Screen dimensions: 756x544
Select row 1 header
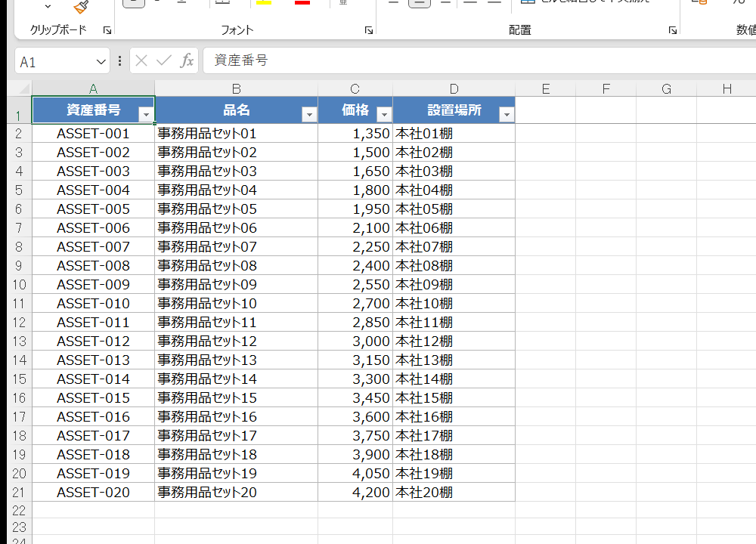tap(18, 110)
